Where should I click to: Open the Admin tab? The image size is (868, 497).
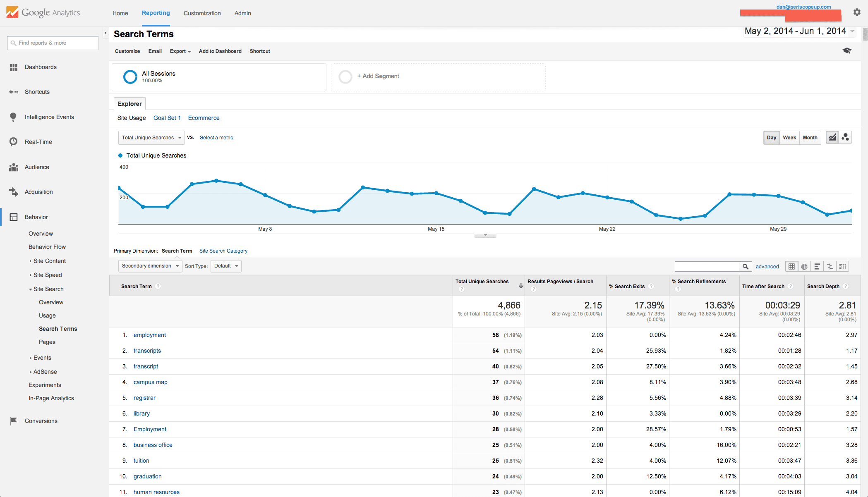tap(242, 13)
